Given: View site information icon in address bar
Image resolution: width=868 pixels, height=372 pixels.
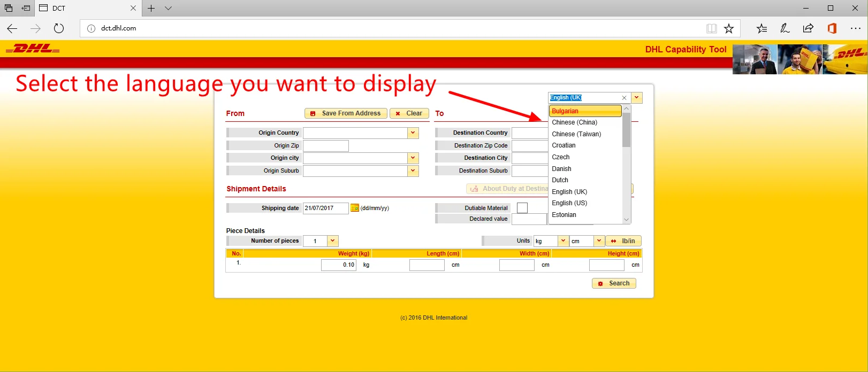Looking at the screenshot, I should pyautogui.click(x=91, y=28).
